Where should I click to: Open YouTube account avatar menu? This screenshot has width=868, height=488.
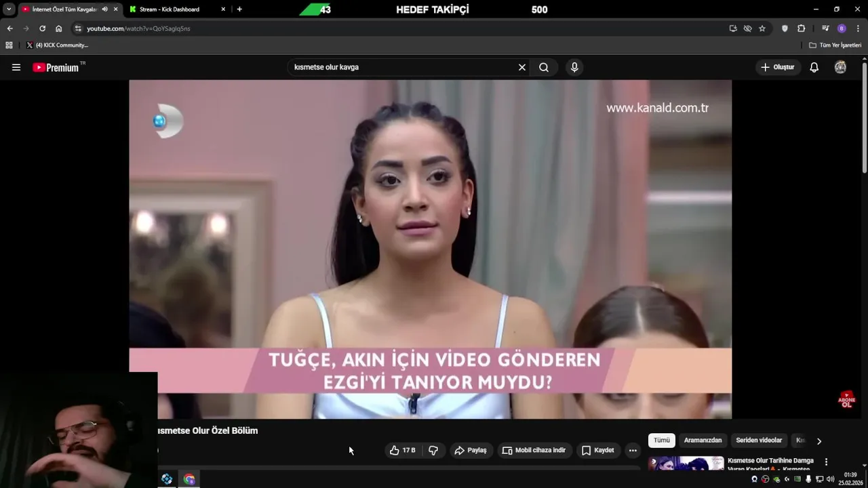click(x=840, y=67)
